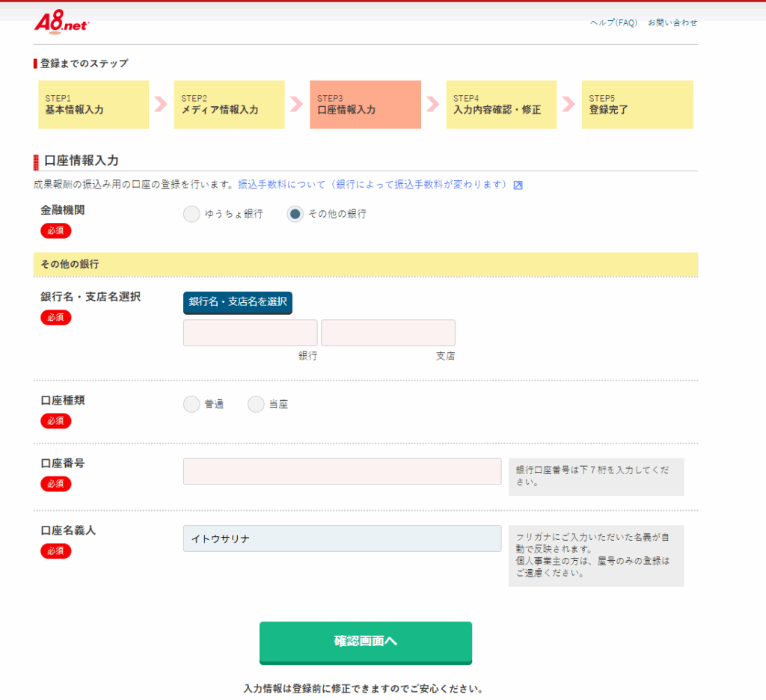Choose 当座 account type
Image resolution: width=766 pixels, height=700 pixels.
click(x=257, y=405)
